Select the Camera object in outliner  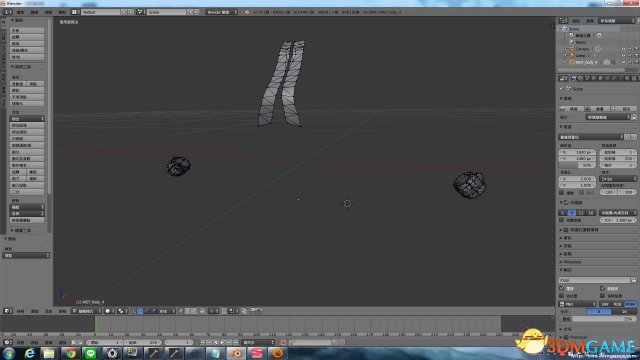point(582,49)
